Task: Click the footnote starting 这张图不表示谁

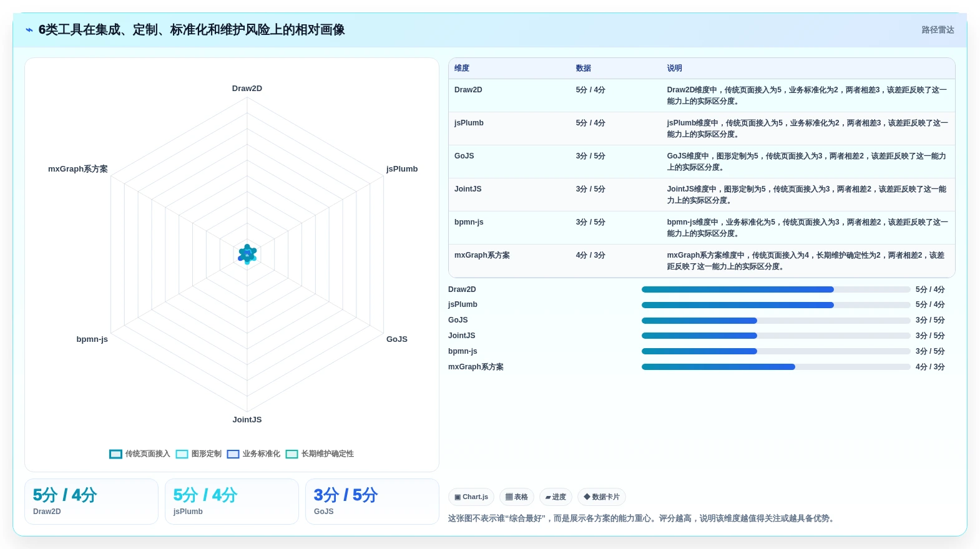Action: pyautogui.click(x=642, y=518)
